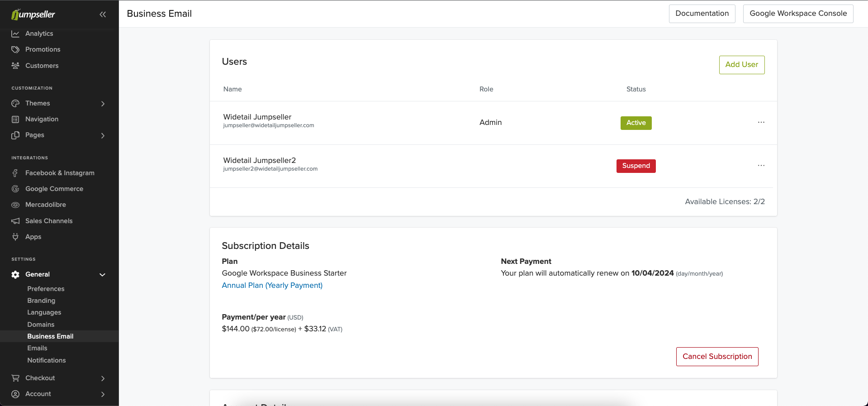The height and width of the screenshot is (406, 868).
Task: Open Mercadolibre integration
Action: click(46, 205)
